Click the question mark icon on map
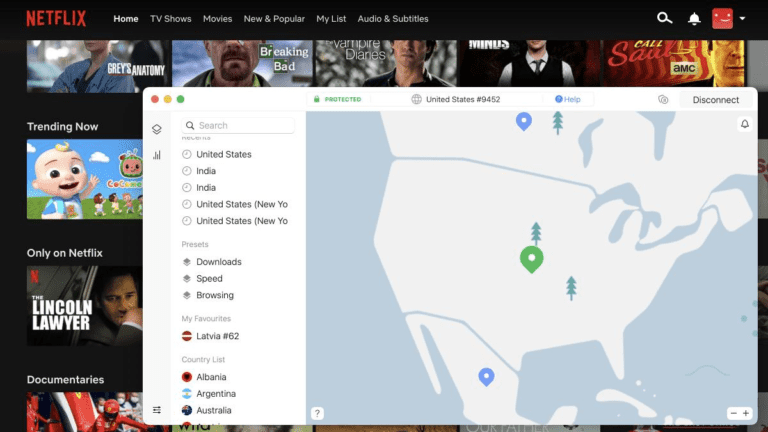 click(x=317, y=413)
